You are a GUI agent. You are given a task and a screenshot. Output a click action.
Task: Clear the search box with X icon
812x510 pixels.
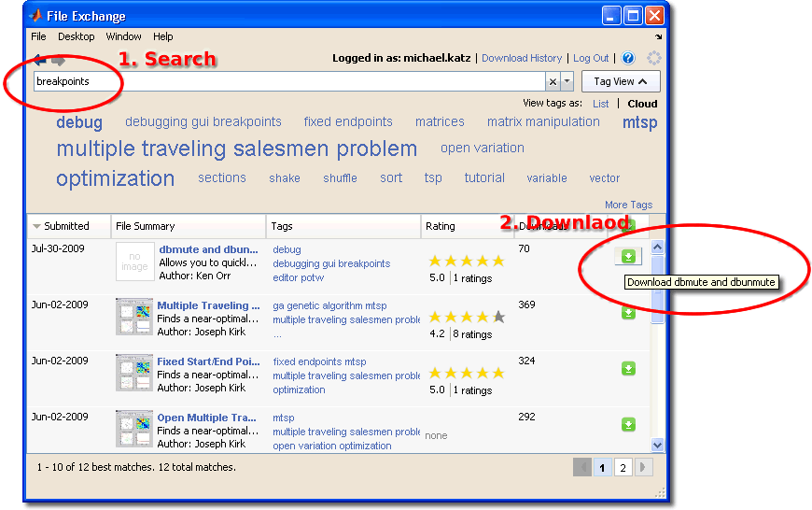553,82
